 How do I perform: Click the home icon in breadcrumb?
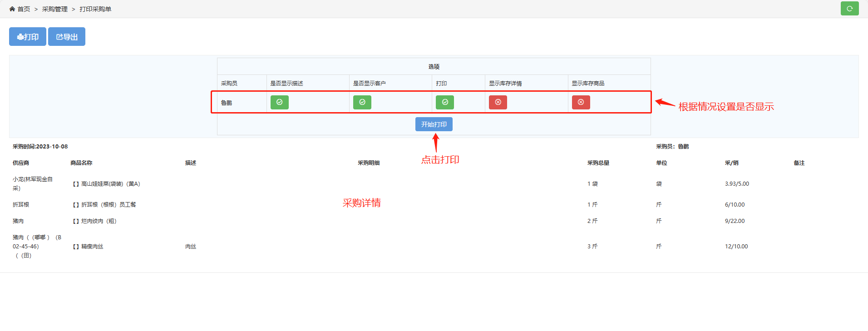[12, 9]
